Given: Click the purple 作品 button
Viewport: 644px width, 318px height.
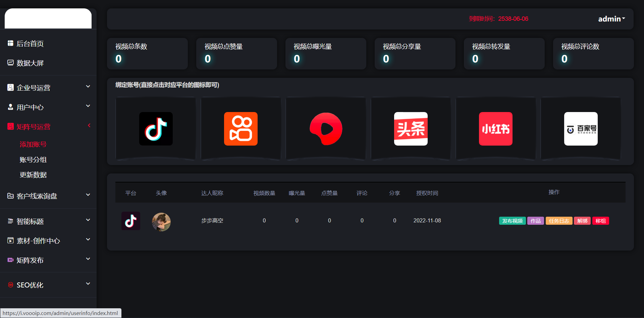Looking at the screenshot, I should coord(536,221).
